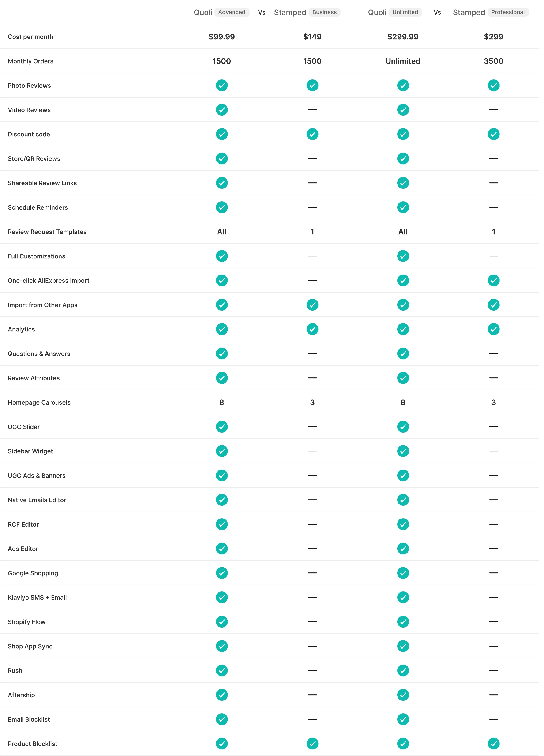This screenshot has height=756, width=544.
Task: Click the $99.99 cost per month value
Action: coord(222,37)
